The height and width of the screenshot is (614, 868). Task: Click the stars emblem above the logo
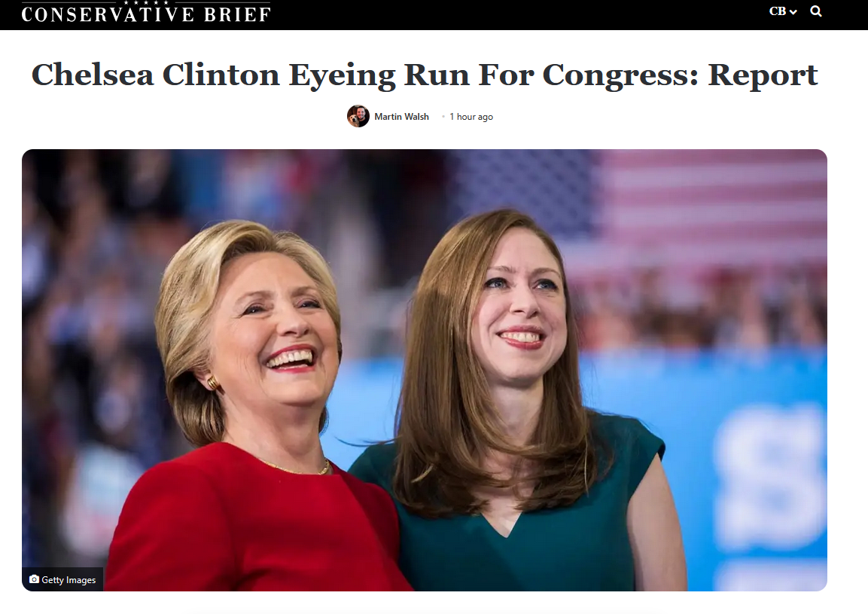pos(146,2)
